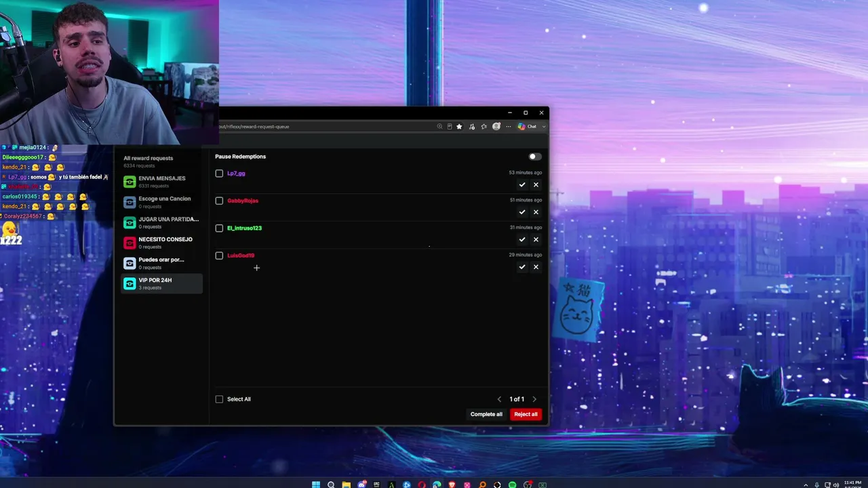
Task: Reject Lp7_gg's request with X icon
Action: tap(536, 184)
